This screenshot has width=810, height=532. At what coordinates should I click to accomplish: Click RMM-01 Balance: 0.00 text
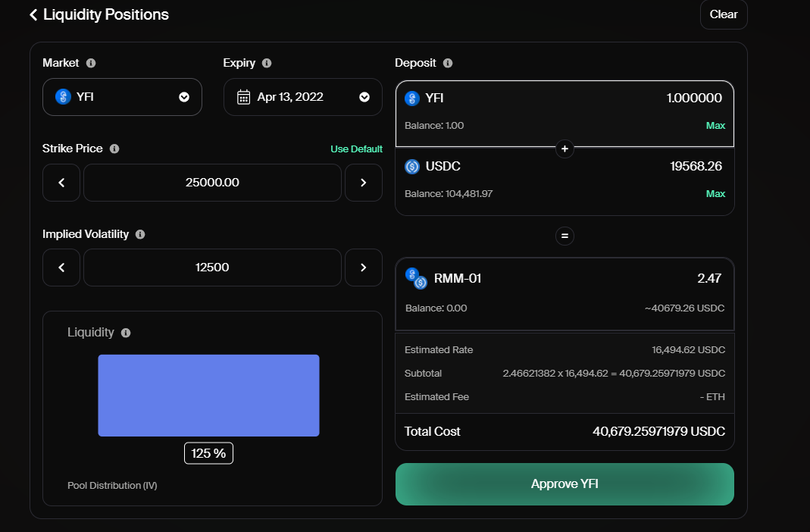(x=436, y=308)
